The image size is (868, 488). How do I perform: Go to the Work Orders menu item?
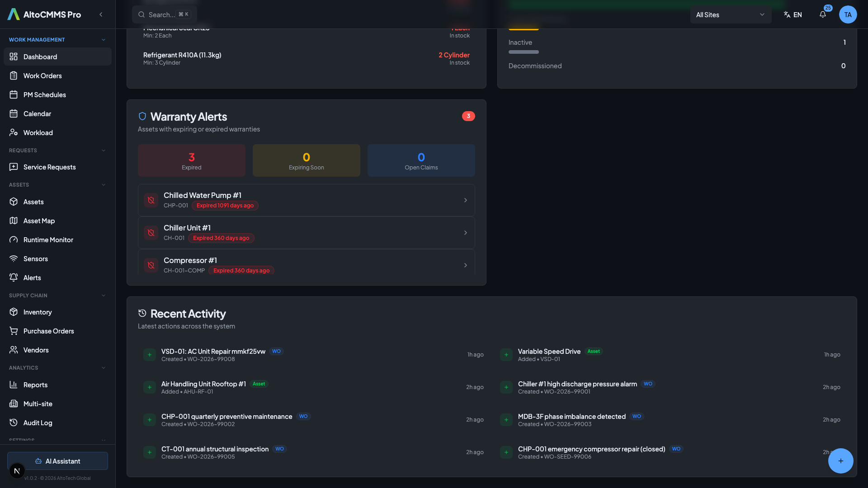click(42, 76)
